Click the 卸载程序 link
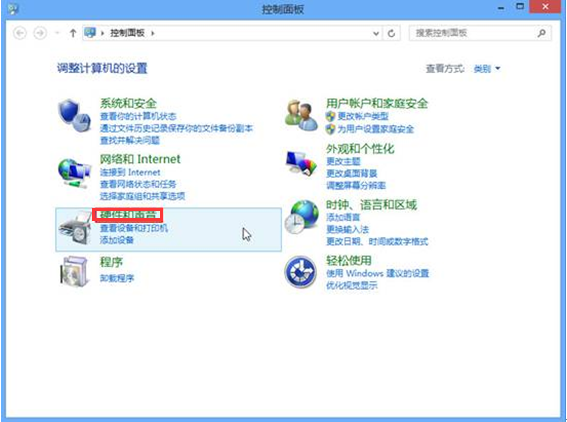The image size is (567, 422). 117,278
